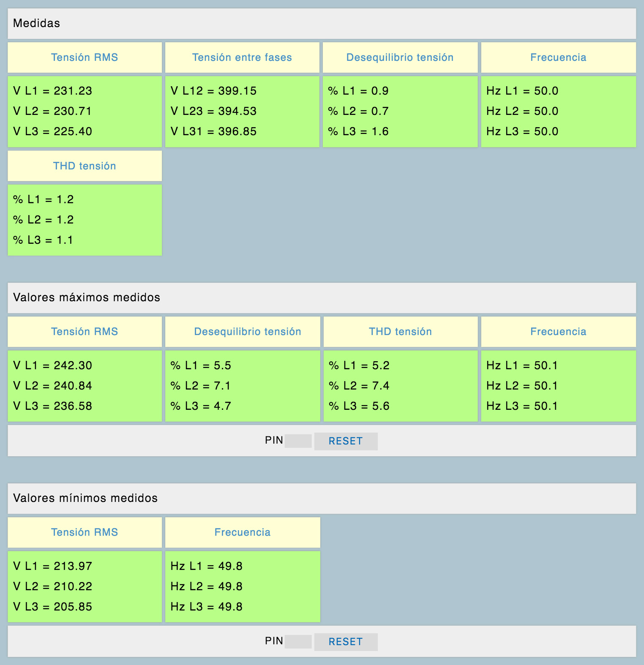Select the Medidas section title bar
Viewport: 644px width, 665px height.
322,23
